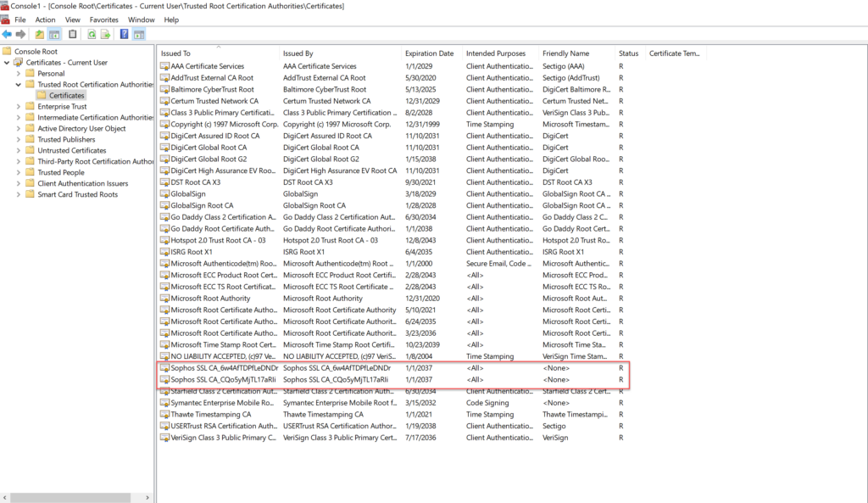Select Copyright (c) 1997 Microsoft Corp. in Issued To
Viewport: 868px width, 503px height.
coord(224,124)
